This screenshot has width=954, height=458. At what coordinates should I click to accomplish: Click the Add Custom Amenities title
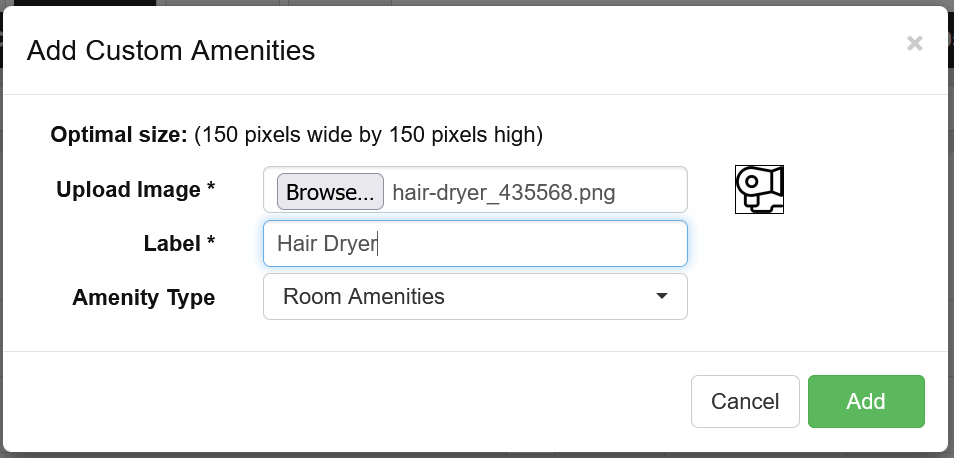[171, 50]
